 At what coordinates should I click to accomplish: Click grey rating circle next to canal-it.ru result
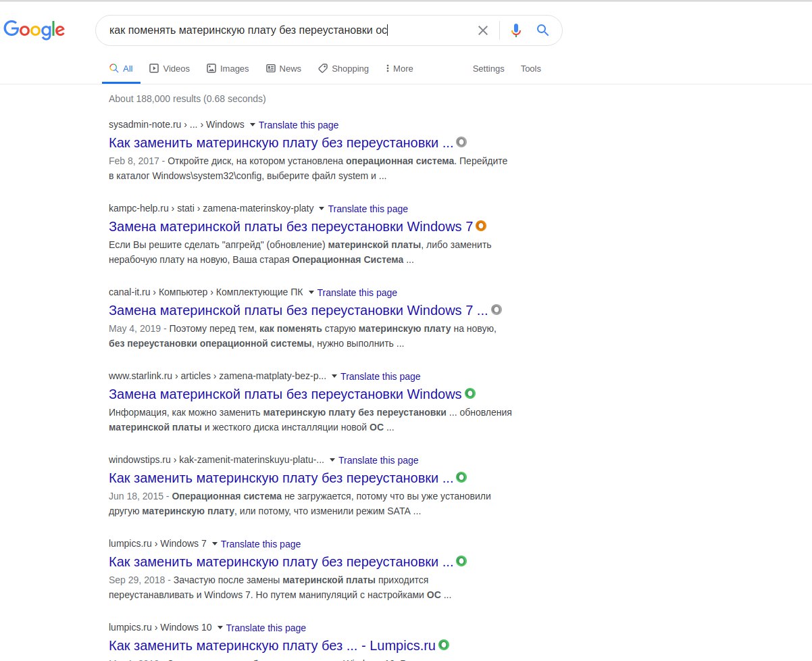point(497,310)
